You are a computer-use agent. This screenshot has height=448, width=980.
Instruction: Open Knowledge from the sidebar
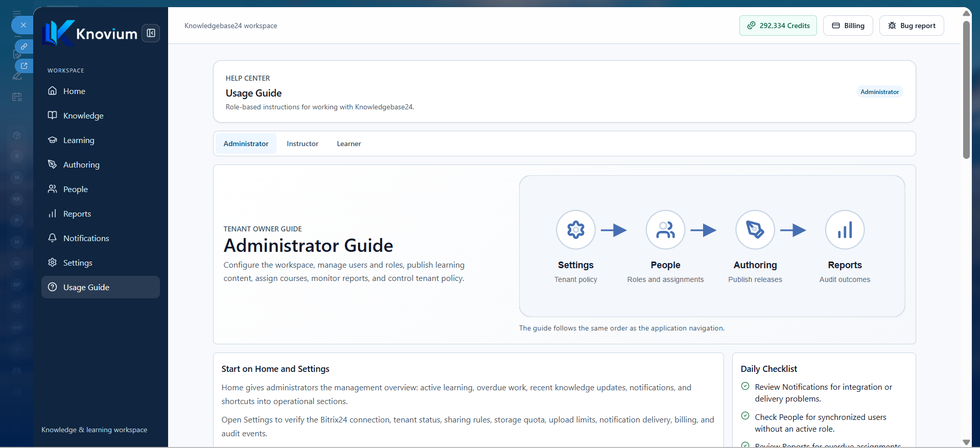101,115
